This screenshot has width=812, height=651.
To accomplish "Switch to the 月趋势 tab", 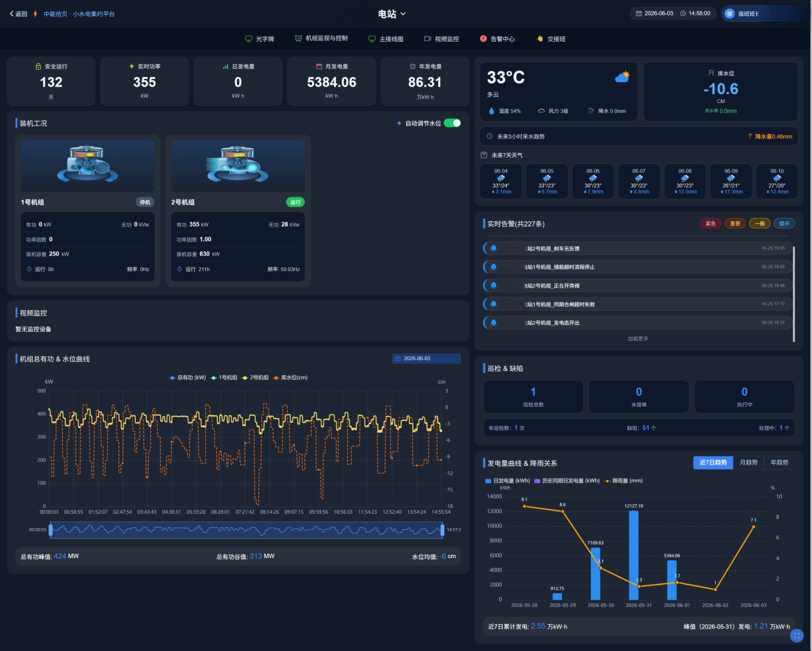I will [749, 463].
